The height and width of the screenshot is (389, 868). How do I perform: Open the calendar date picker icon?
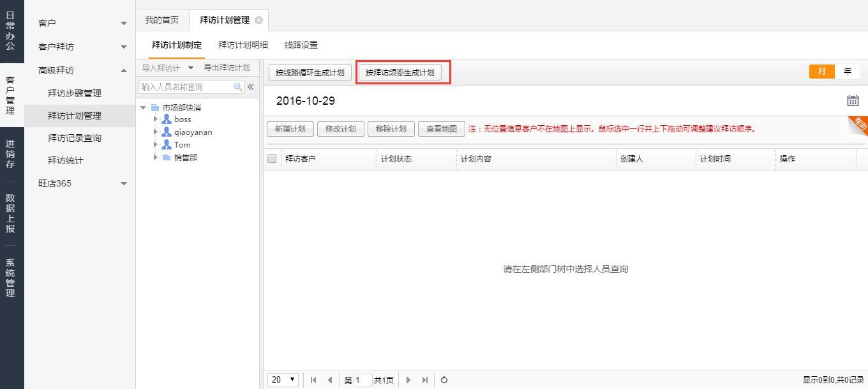pyautogui.click(x=853, y=101)
